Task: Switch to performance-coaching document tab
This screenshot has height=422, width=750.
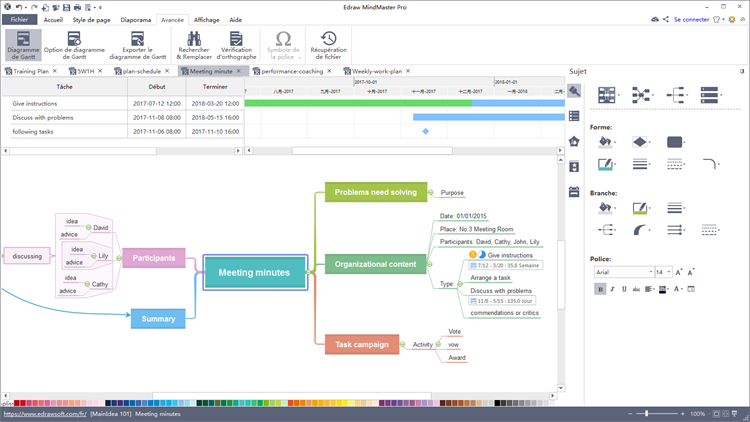Action: tap(292, 71)
